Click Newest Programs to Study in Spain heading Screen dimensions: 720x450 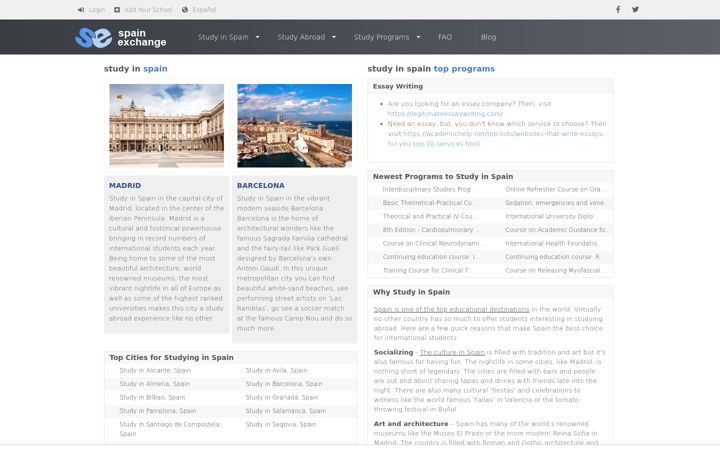click(x=443, y=177)
